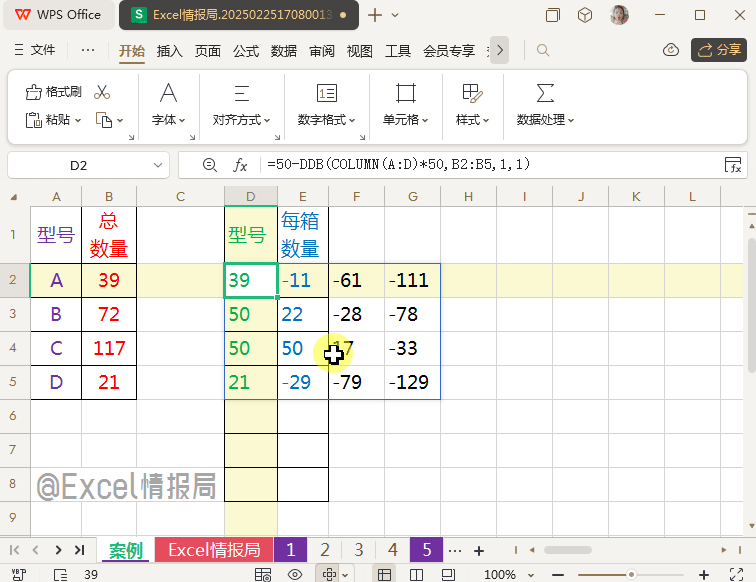This screenshot has width=756, height=582.
Task: Open the 公式 (Formulas) ribbon tab
Action: [x=246, y=51]
